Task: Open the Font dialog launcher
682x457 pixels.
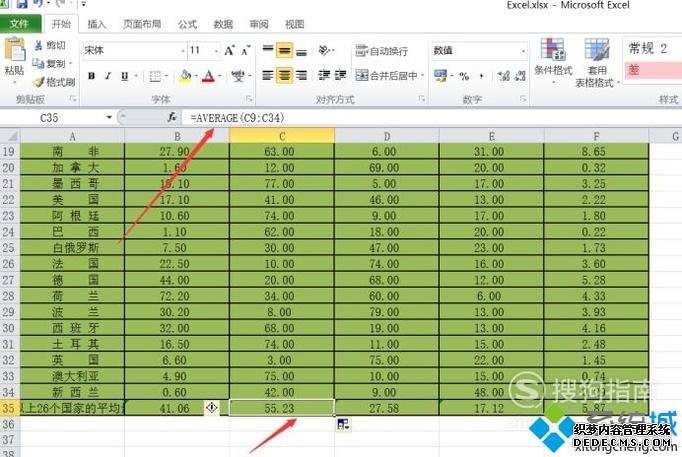Action: click(x=249, y=99)
